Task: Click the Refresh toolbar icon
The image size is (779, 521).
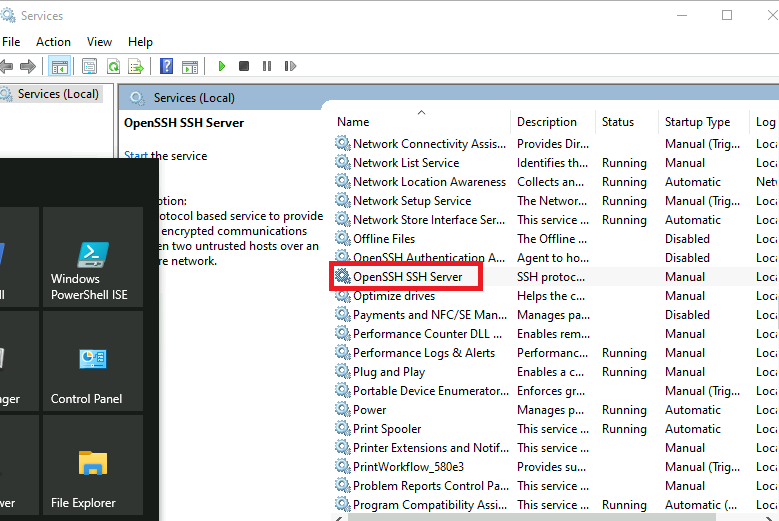Action: [x=114, y=66]
